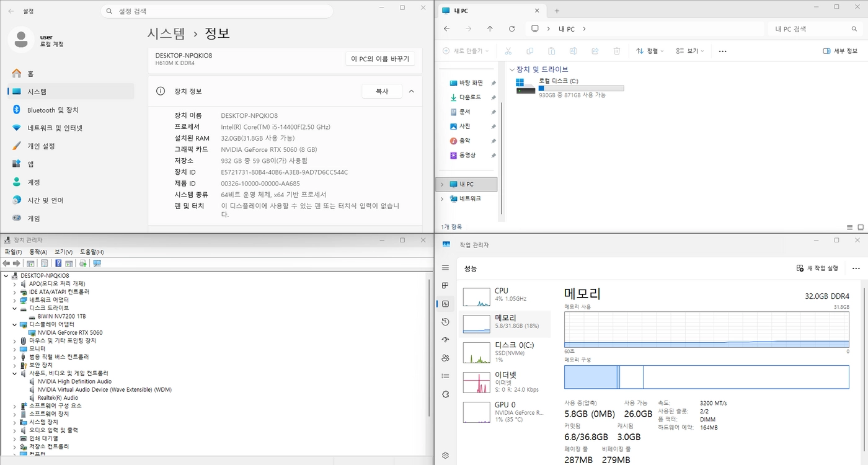
Task: Click the Update driver icon in Device Manager toolbar
Action: point(83,263)
